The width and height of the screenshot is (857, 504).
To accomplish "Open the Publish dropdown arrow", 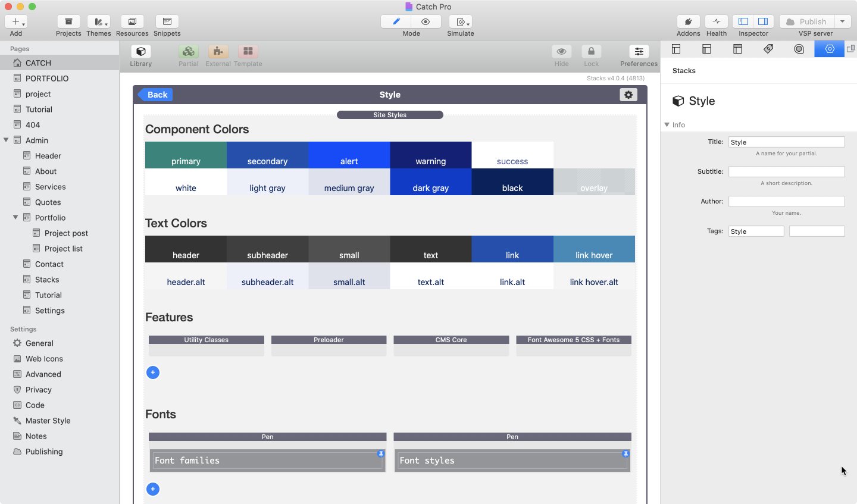I will pos(842,22).
